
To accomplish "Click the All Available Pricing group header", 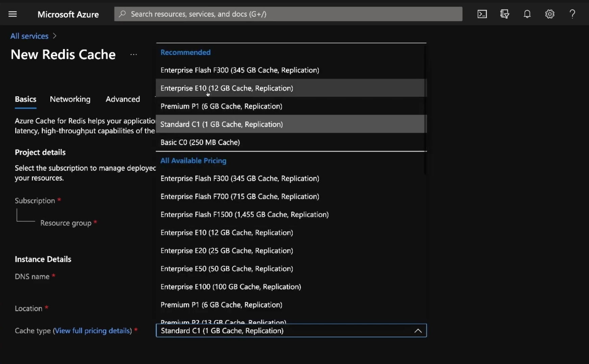I will 193,160.
